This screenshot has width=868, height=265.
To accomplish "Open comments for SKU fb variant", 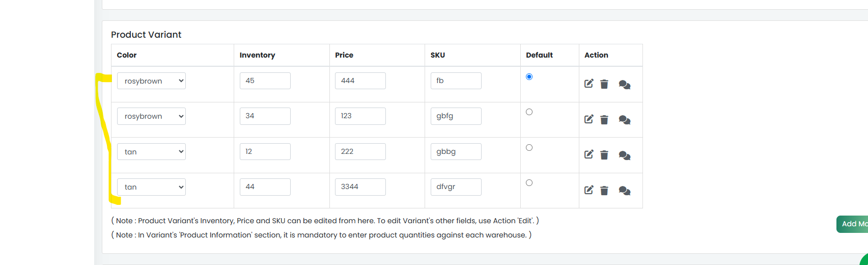I will [625, 85].
